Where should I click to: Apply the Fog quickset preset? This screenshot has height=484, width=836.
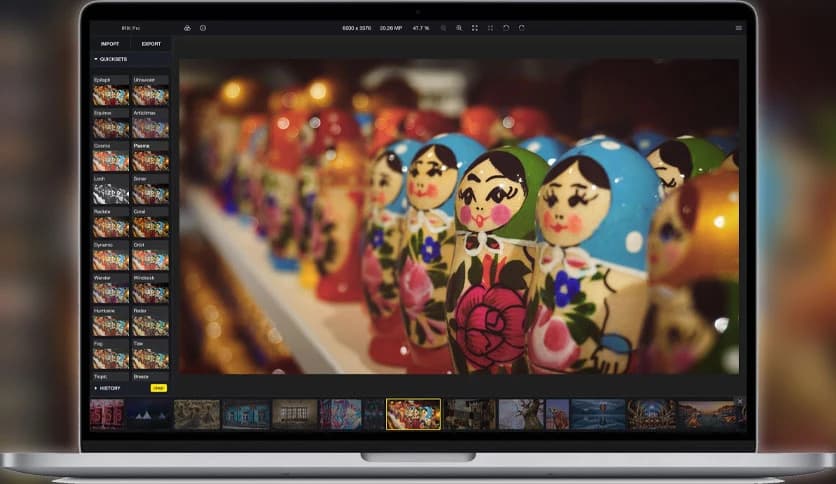pos(111,355)
